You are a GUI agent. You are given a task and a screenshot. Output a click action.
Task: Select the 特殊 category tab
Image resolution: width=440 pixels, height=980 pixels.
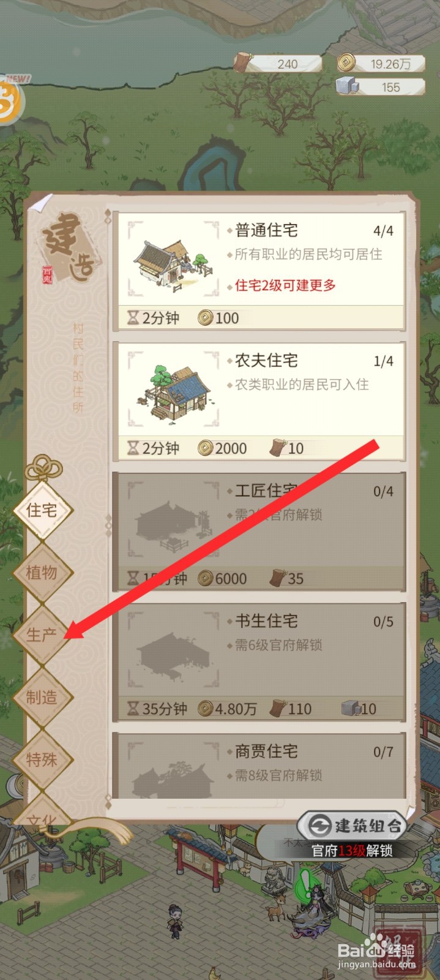click(42, 760)
